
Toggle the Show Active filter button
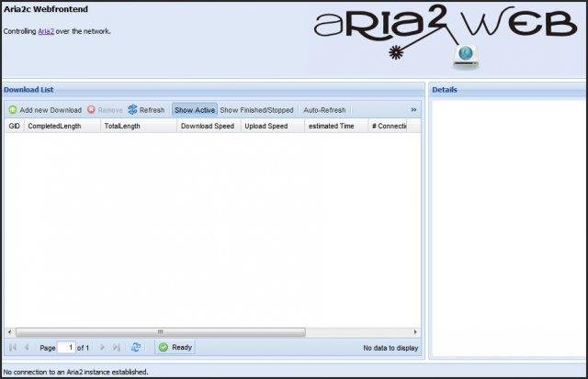pos(195,110)
